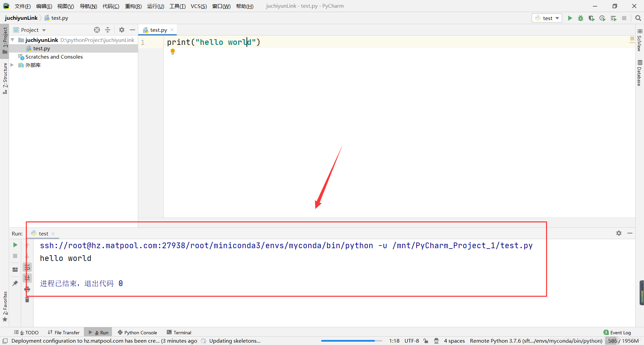
Task: Open 运行(U) menu
Action: tap(156, 6)
